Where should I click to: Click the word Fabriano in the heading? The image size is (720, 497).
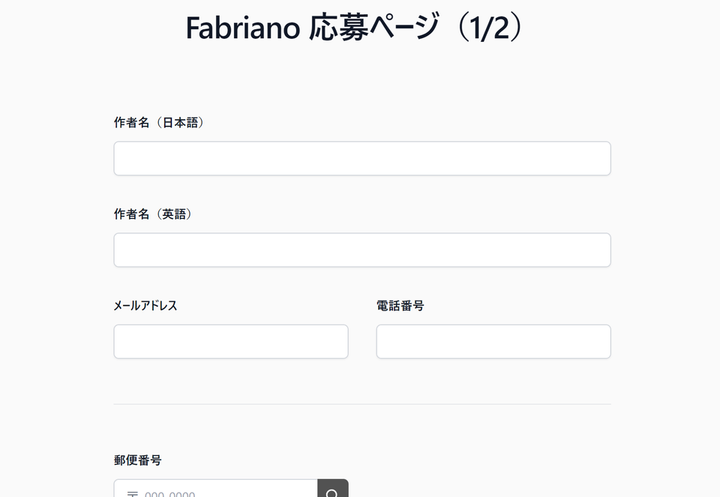point(243,28)
